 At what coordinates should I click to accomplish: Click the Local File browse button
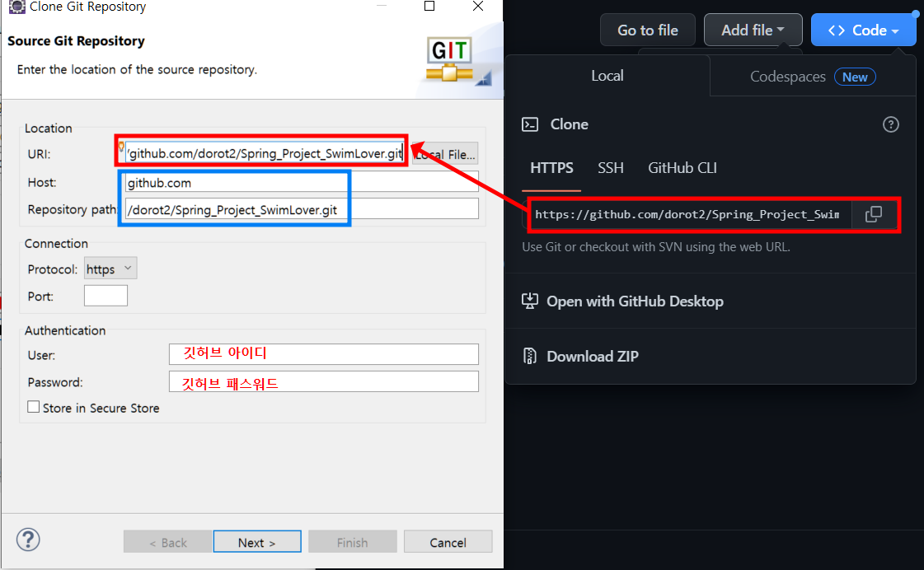click(444, 153)
